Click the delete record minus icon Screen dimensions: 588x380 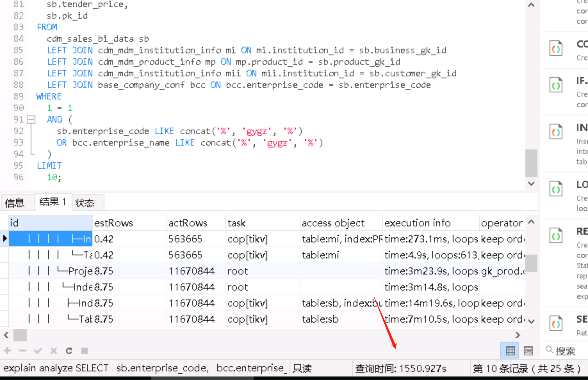coord(23,350)
